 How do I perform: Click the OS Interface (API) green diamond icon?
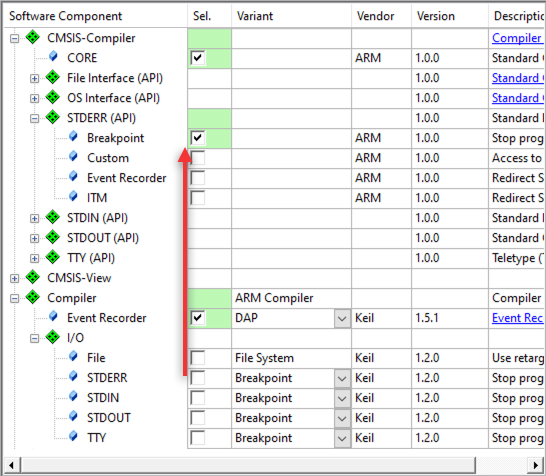pos(53,97)
